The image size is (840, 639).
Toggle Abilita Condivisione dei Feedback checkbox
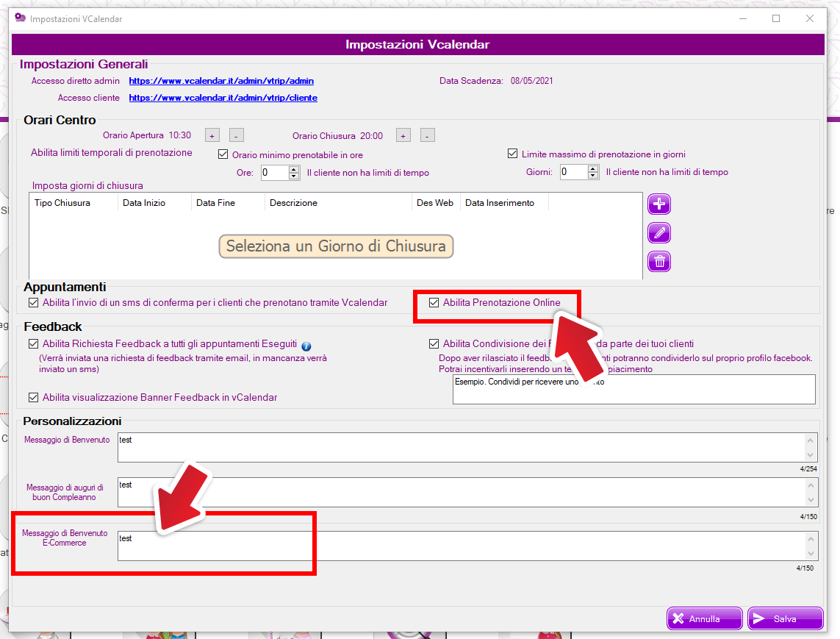tap(434, 343)
